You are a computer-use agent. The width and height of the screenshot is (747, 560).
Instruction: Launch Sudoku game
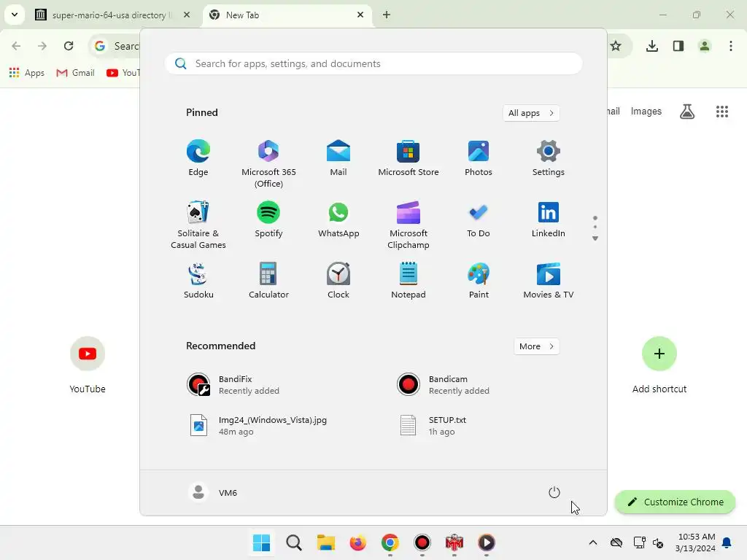tap(198, 281)
